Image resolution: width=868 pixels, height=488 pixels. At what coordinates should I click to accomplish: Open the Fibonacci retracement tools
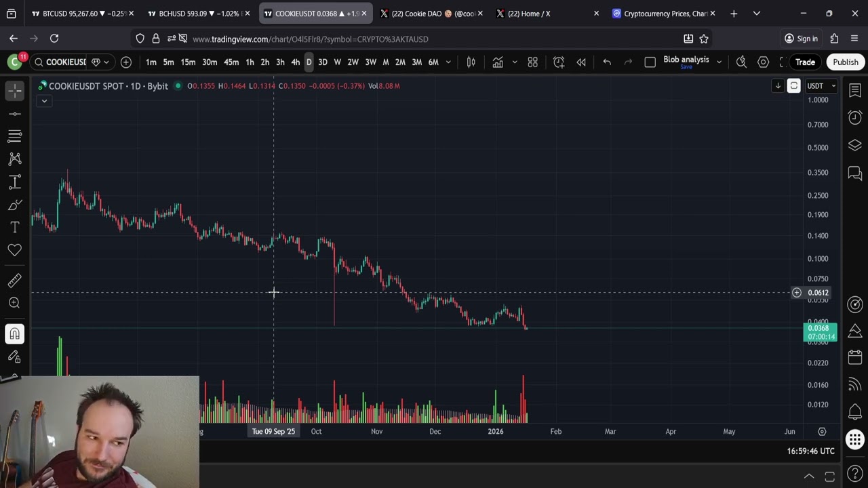[15, 136]
